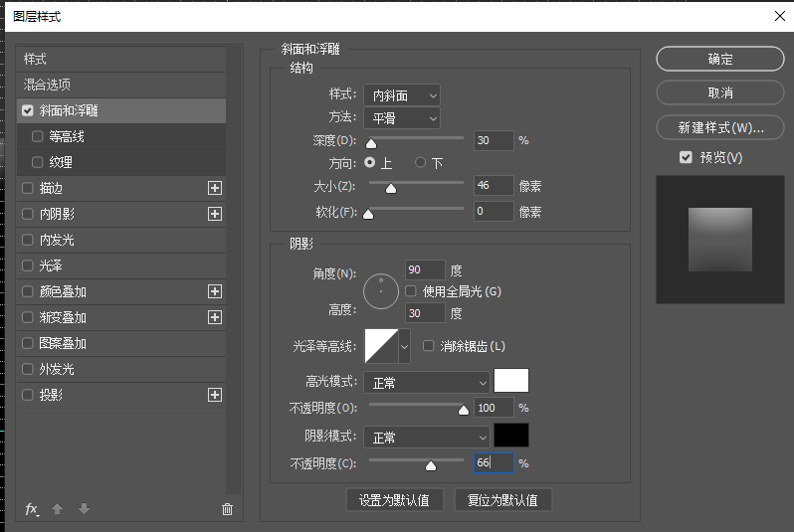Viewport: 794px width, 532px height.
Task: Click shadow opacity field showing 66
Action: click(494, 462)
